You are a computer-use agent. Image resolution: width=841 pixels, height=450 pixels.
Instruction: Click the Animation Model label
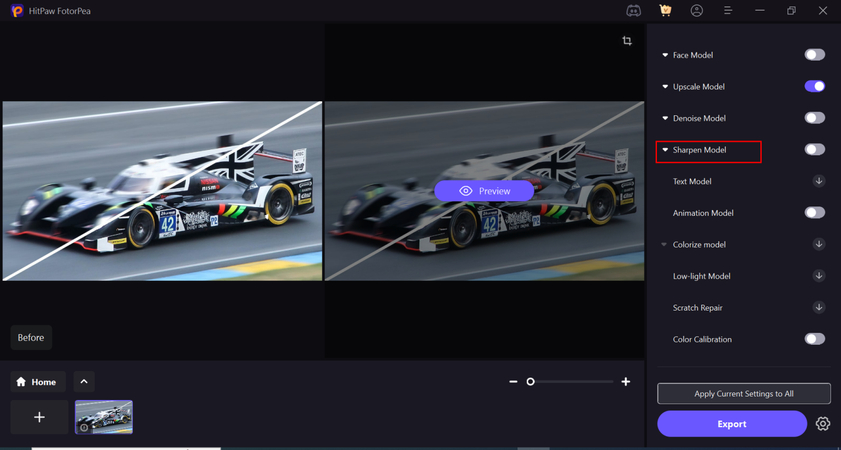point(703,213)
